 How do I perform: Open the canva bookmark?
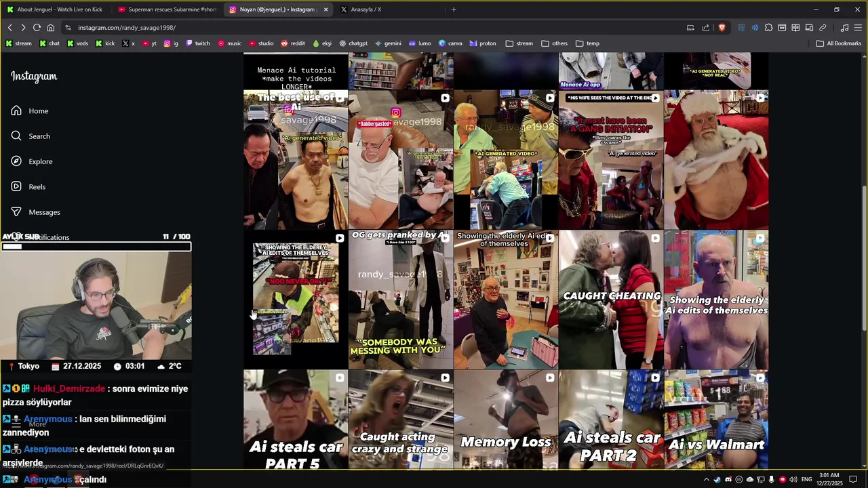450,43
